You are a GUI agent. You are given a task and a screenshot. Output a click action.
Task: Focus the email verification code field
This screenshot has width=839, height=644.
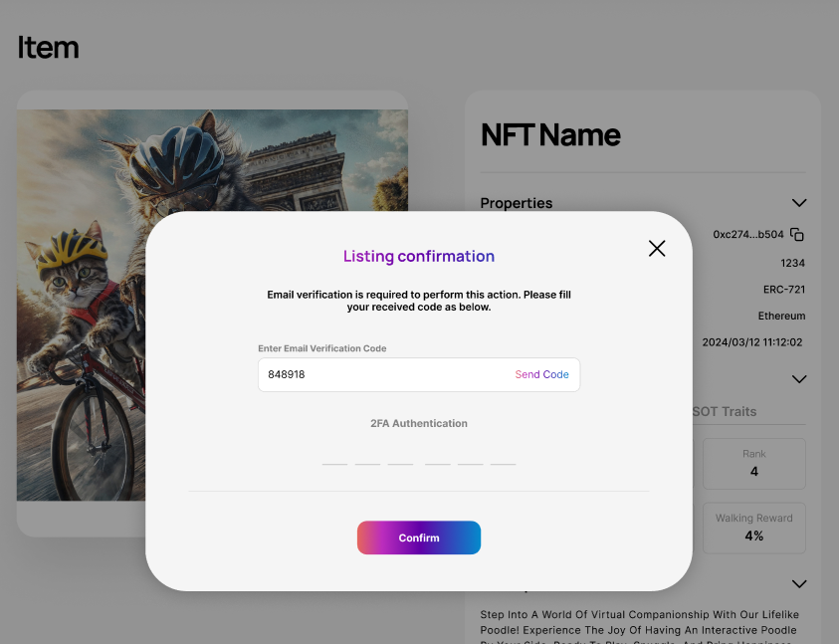(383, 375)
